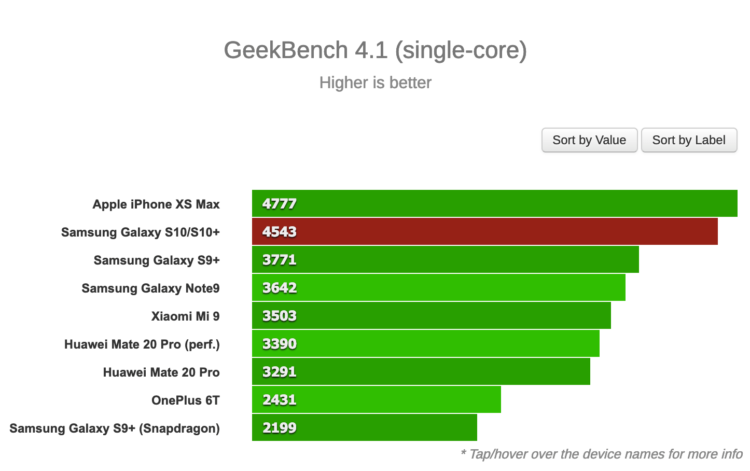Open the OnePlus 6T device label
The height and width of the screenshot is (471, 750).
(x=186, y=400)
